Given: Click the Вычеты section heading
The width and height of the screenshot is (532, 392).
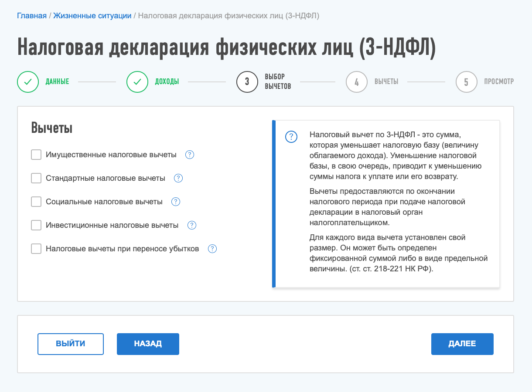Looking at the screenshot, I should [52, 128].
